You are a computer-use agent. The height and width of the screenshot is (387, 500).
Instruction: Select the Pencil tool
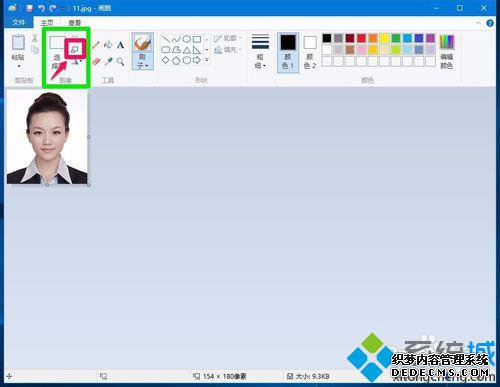(96, 45)
